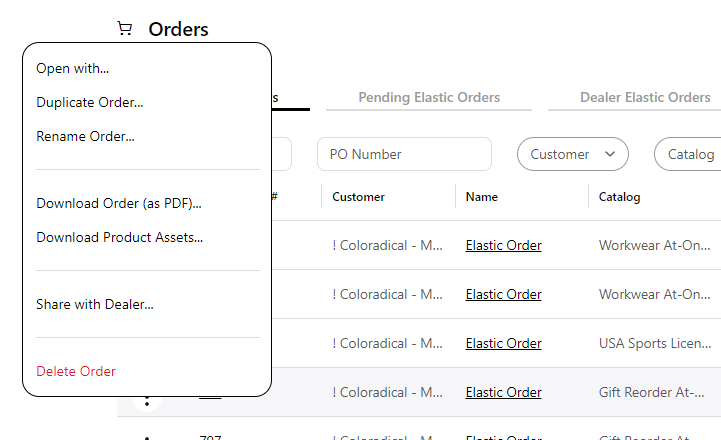This screenshot has width=721, height=440.
Task: Open first Elastic Order link
Action: (503, 245)
